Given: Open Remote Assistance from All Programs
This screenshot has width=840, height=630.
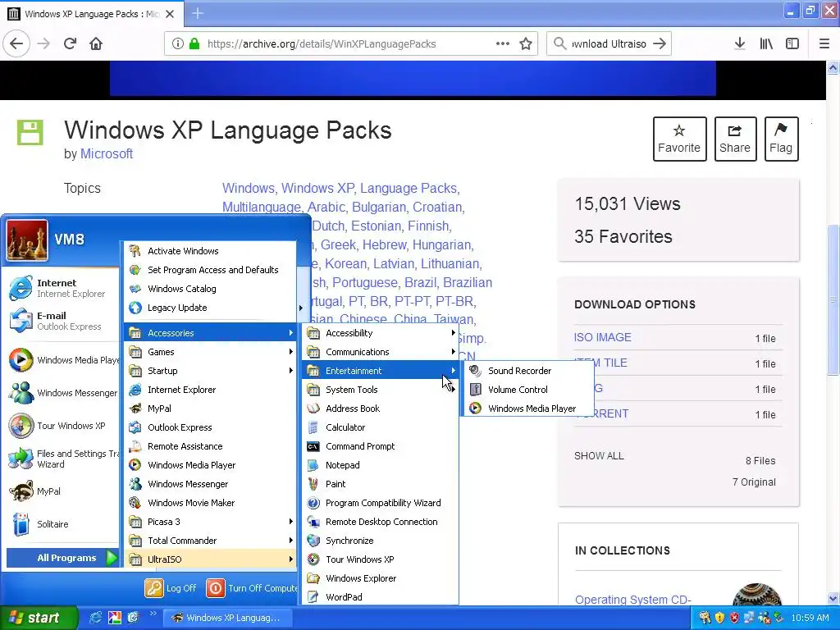Looking at the screenshot, I should tap(211, 446).
